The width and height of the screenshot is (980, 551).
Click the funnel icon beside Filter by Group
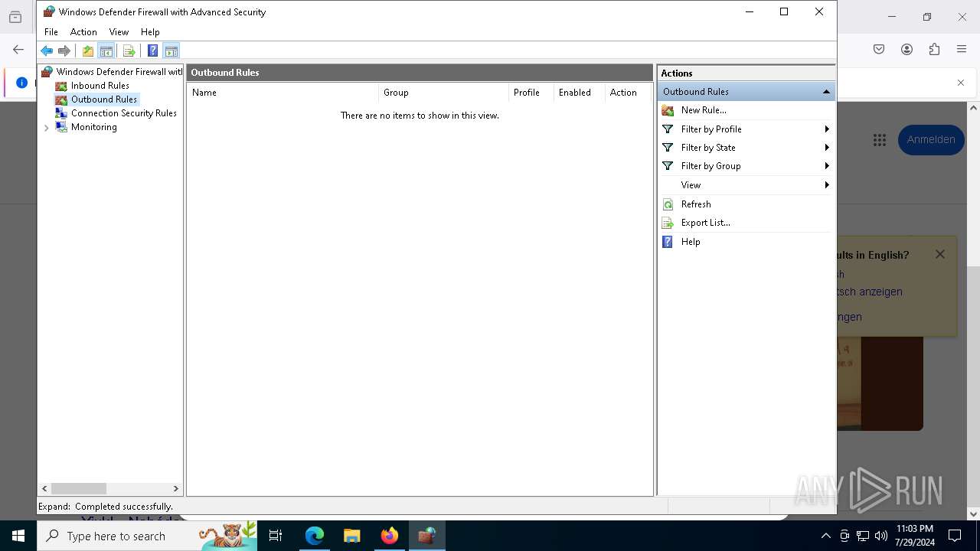click(668, 166)
